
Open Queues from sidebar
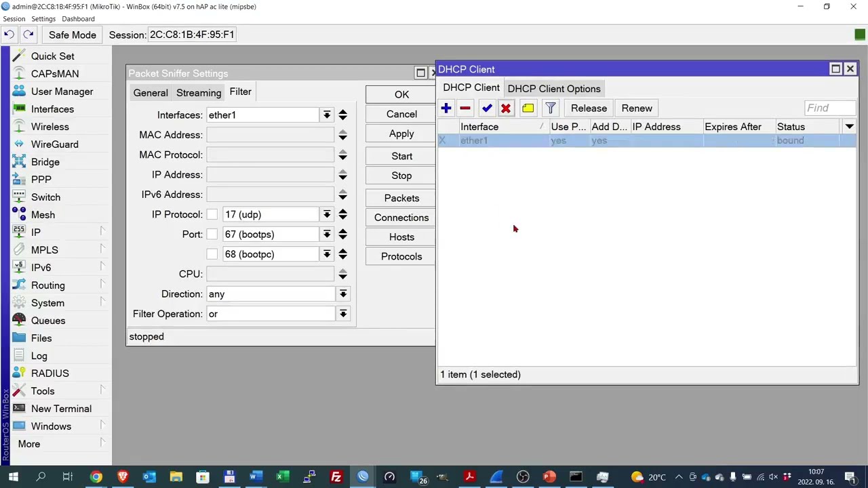[x=47, y=321]
